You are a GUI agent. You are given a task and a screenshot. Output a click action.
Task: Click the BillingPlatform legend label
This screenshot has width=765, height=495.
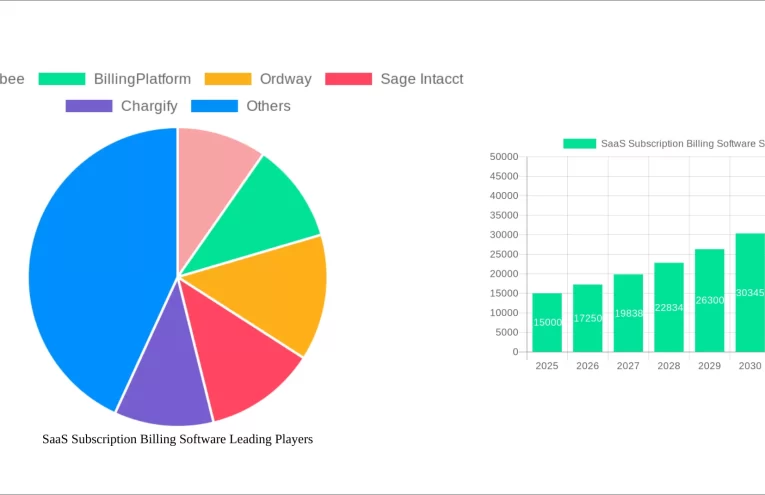coord(142,79)
